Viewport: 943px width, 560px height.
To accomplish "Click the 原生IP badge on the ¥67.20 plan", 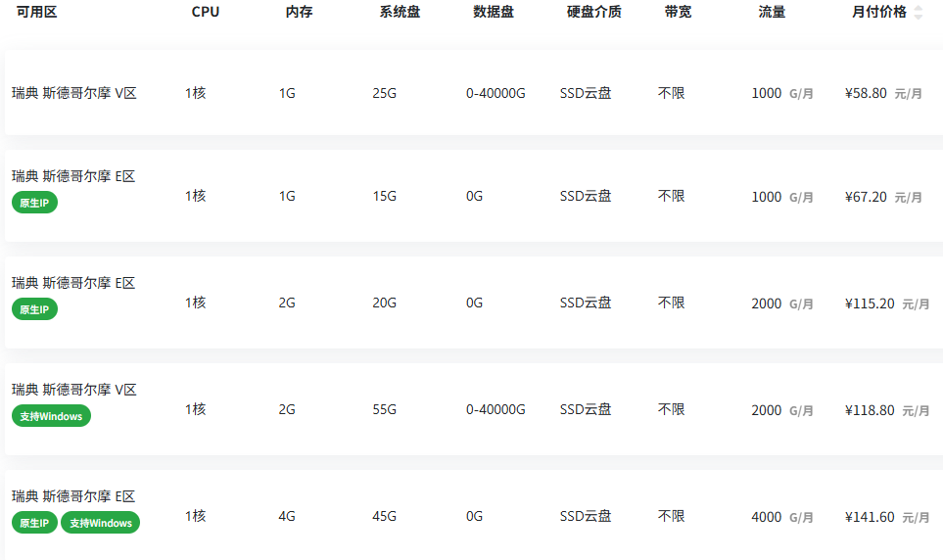I will pos(34,203).
